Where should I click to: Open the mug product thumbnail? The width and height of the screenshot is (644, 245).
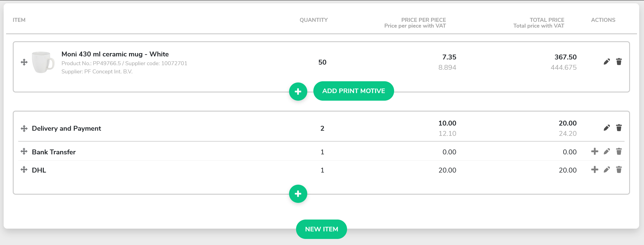click(43, 62)
